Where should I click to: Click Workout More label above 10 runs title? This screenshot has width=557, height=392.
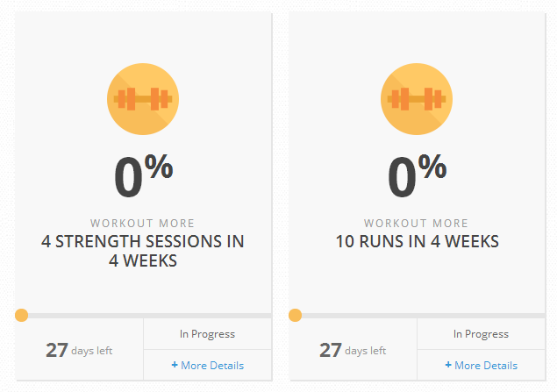click(416, 224)
